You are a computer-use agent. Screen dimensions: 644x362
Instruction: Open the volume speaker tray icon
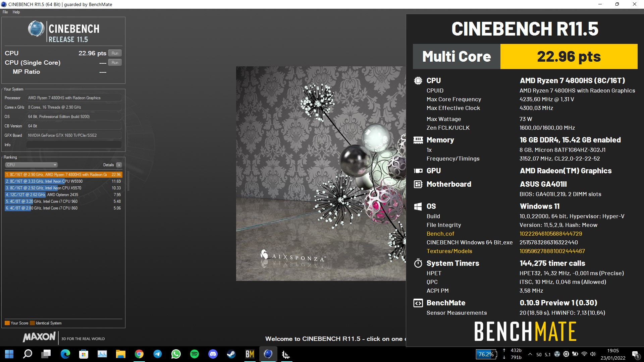click(593, 354)
